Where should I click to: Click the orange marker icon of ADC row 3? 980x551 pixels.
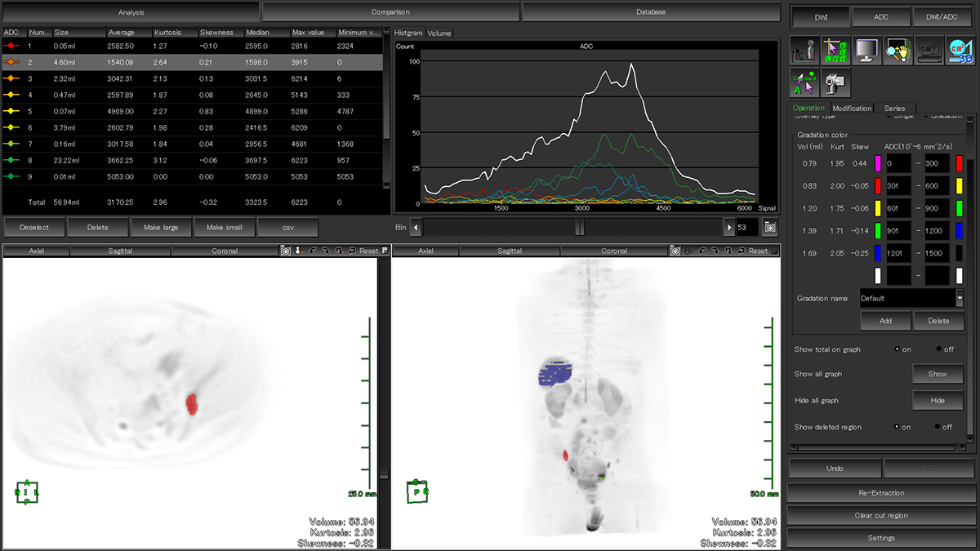(11, 78)
